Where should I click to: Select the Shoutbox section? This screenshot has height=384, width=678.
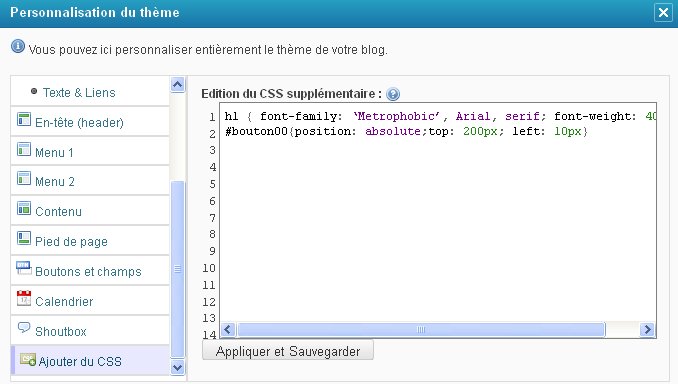coord(90,331)
